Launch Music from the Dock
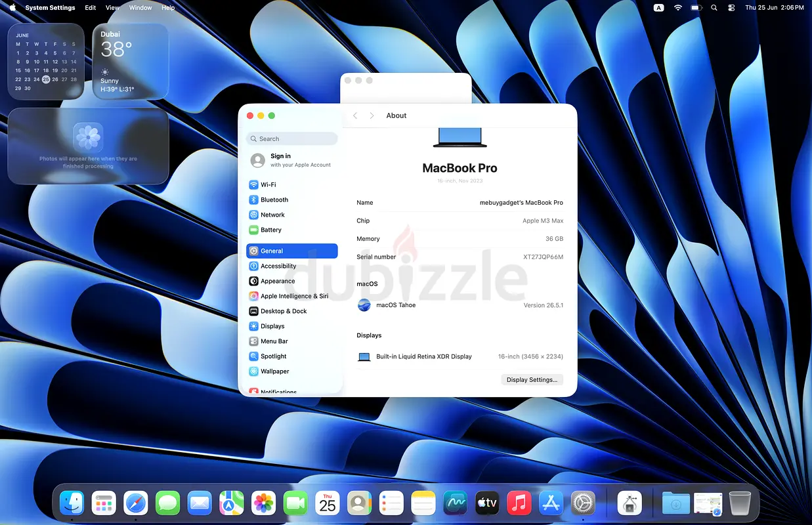 519,503
